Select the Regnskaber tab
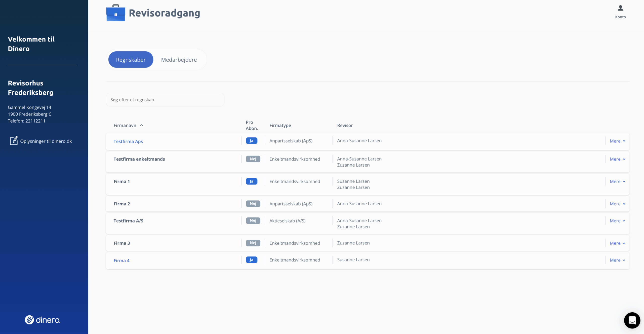 (131, 60)
